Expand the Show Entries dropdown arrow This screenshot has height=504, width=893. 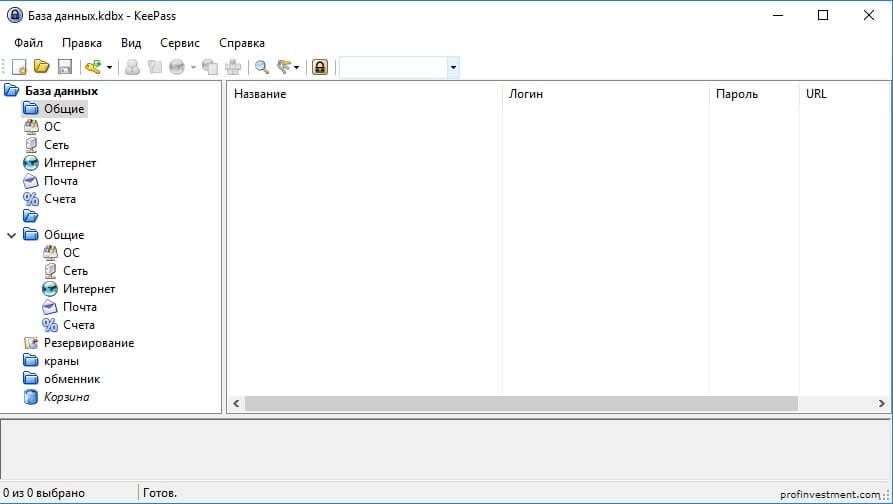[296, 67]
